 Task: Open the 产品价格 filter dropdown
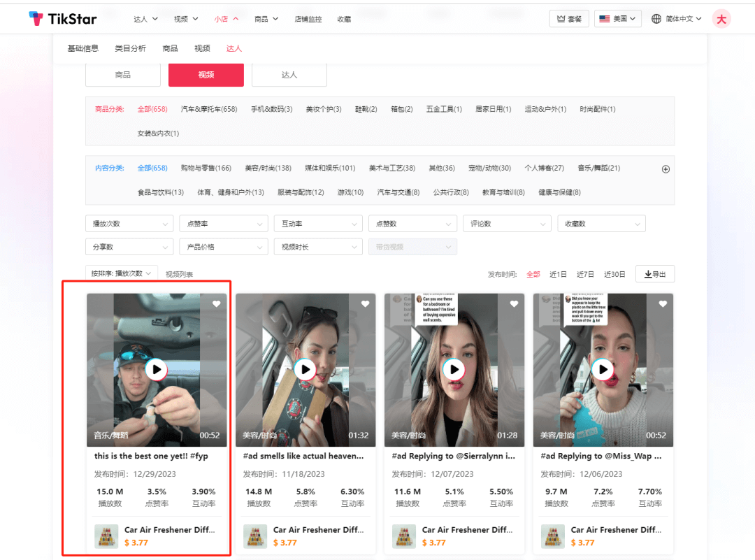tap(224, 247)
